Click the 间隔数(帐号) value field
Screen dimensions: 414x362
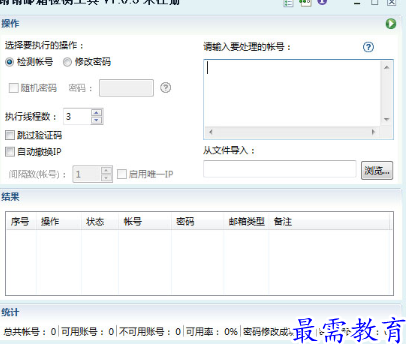[87, 174]
